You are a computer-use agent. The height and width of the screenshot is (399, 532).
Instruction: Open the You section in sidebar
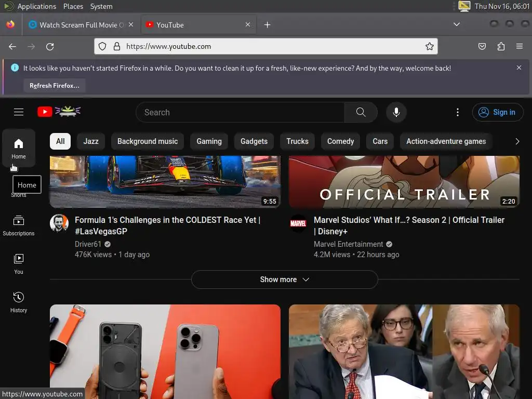[x=19, y=264]
